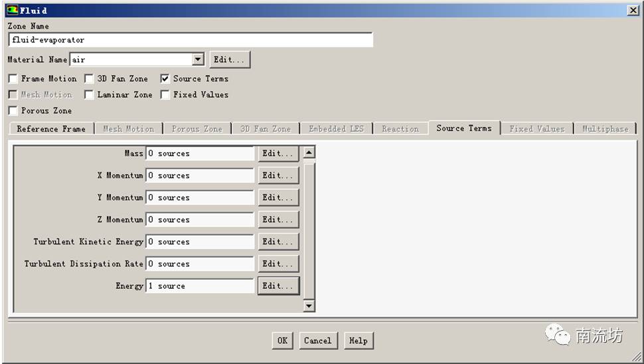
Task: Click the Z Momentum sources field
Action: [x=200, y=220]
